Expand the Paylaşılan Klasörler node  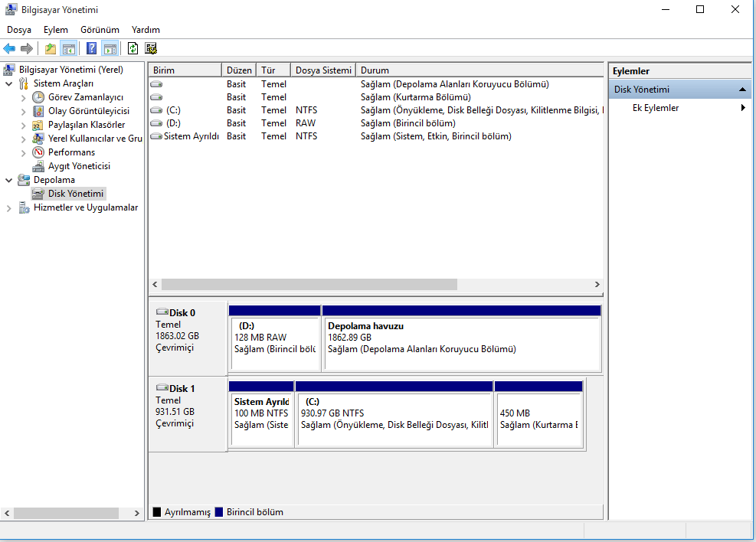tap(23, 126)
